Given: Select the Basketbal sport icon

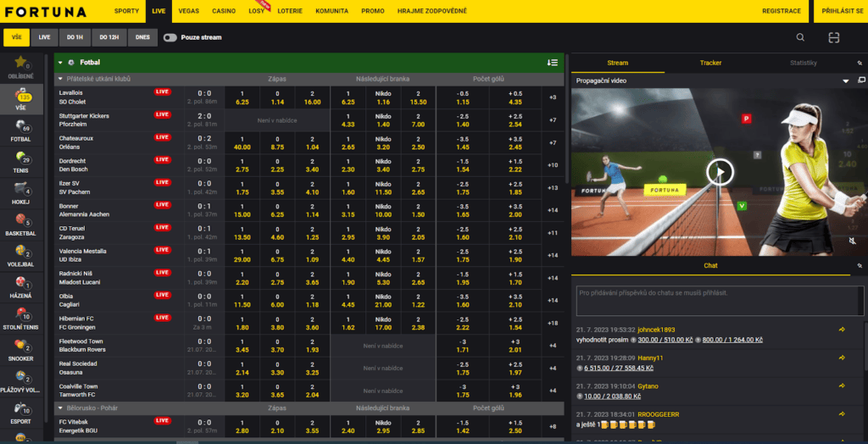Looking at the screenshot, I should pyautogui.click(x=21, y=219).
